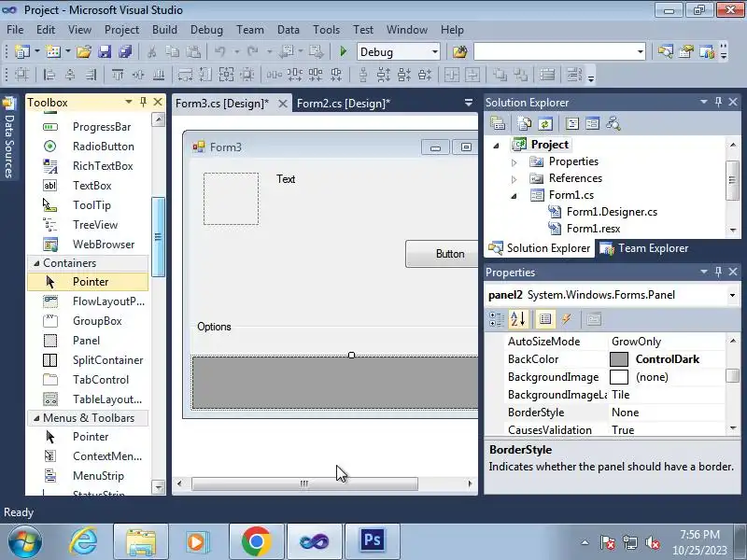Viewport: 747px width, 560px height.
Task: Click the Open File folder icon
Action: click(84, 51)
